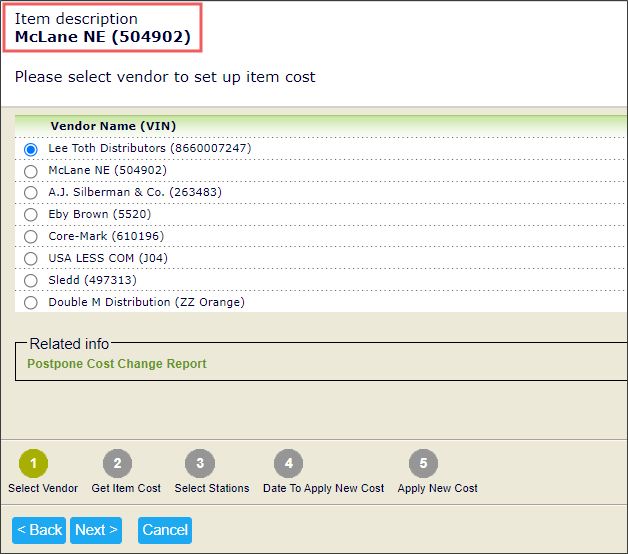
Task: Choose USA LESS COM (J04) vendor
Action: [31, 259]
